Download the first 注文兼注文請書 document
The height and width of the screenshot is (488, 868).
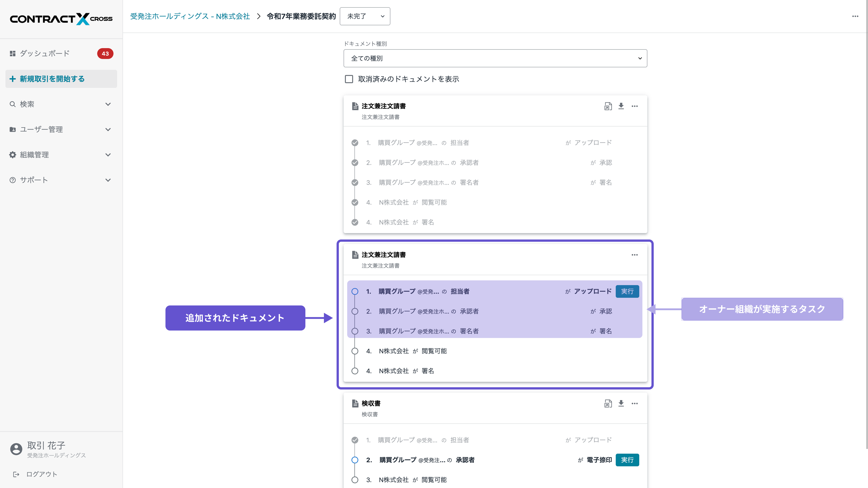pyautogui.click(x=621, y=106)
